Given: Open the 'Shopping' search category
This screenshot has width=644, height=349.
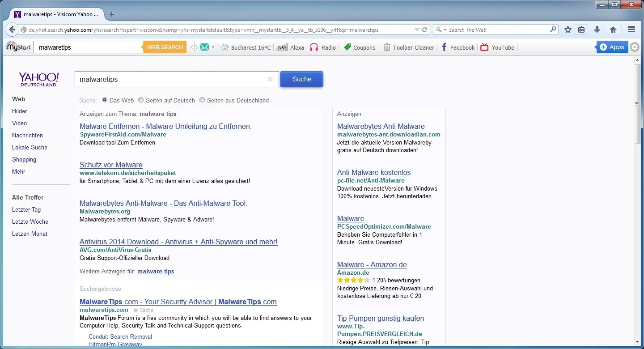Looking at the screenshot, I should tap(24, 159).
